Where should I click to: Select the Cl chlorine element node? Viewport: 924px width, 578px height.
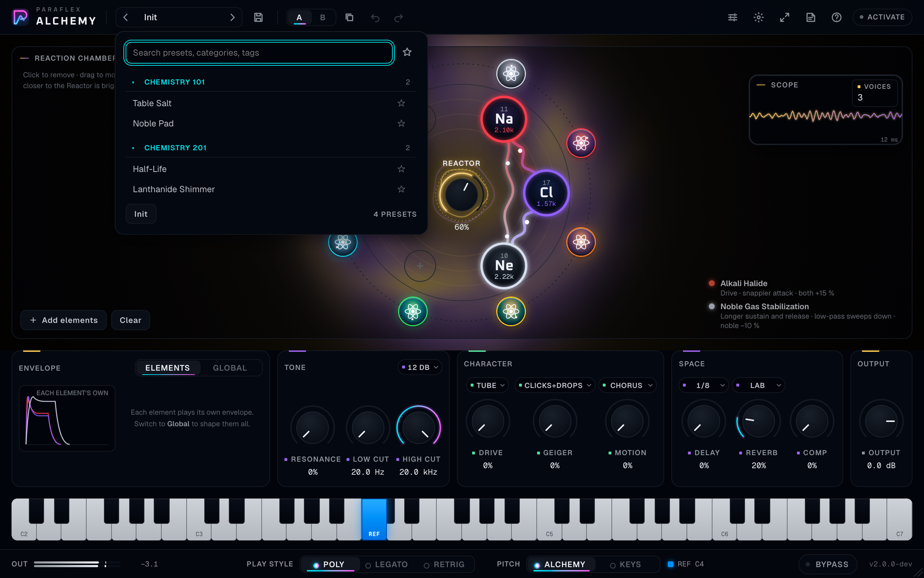pyautogui.click(x=546, y=193)
